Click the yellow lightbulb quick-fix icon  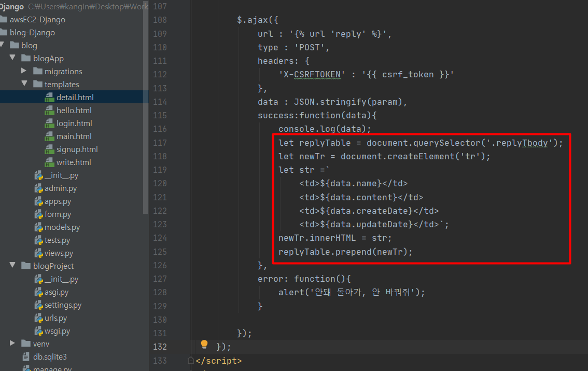[x=204, y=345]
